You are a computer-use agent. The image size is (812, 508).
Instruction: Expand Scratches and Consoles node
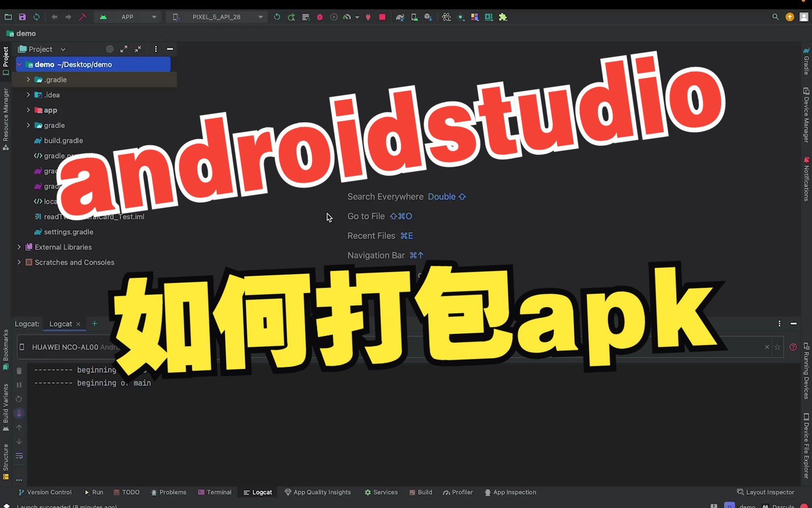(19, 262)
